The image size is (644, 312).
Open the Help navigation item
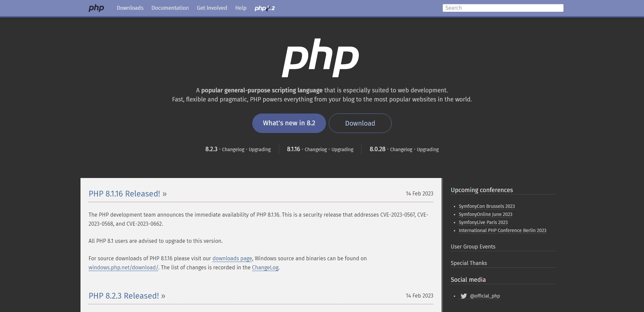[x=240, y=8]
